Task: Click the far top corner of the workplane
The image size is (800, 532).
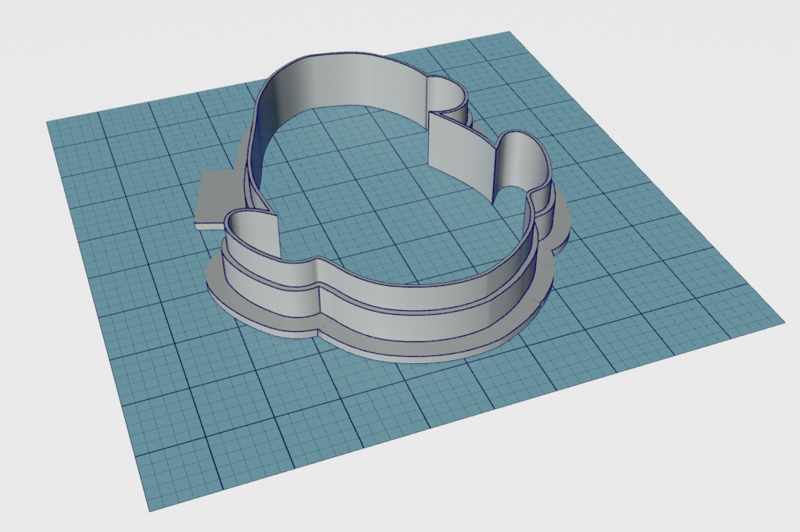Action: [x=509, y=34]
